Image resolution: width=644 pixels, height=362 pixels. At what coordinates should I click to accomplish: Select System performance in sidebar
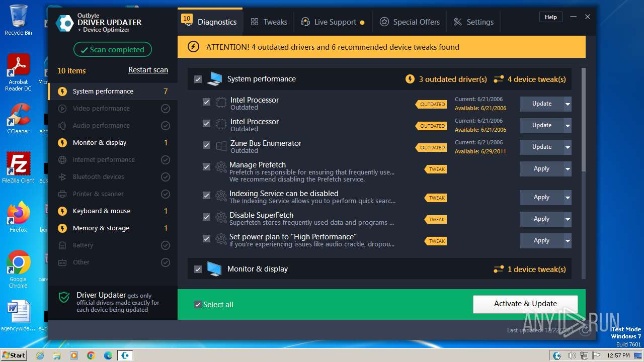point(113,92)
